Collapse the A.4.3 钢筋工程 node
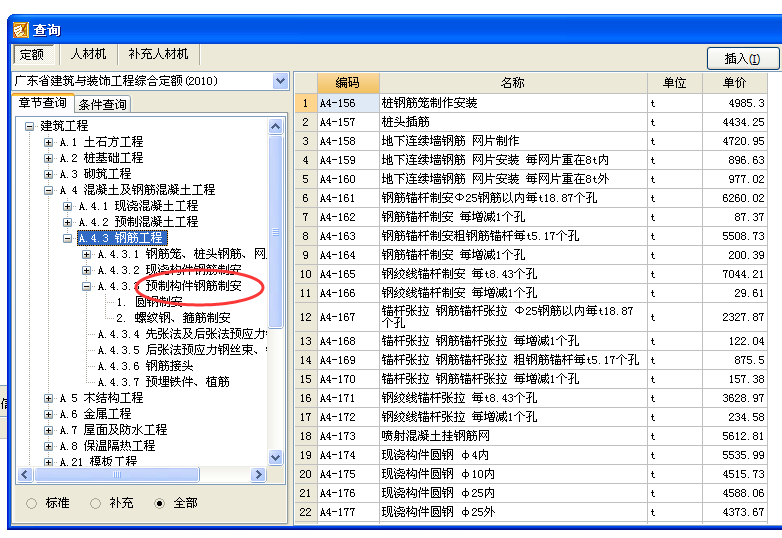 [67, 238]
